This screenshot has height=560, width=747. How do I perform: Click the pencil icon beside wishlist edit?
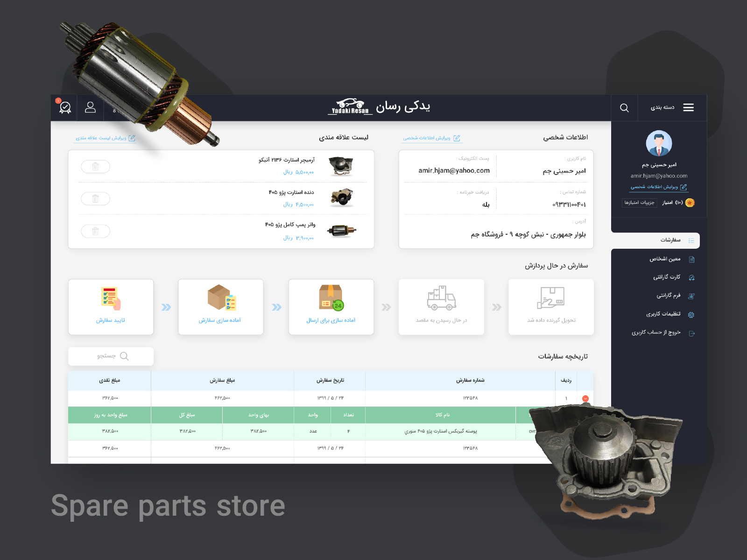[132, 138]
